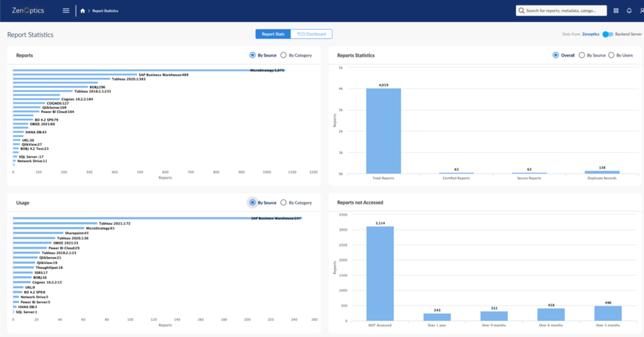
Task: Click Tableau 2021.1:72 usage label
Action: 114,223
